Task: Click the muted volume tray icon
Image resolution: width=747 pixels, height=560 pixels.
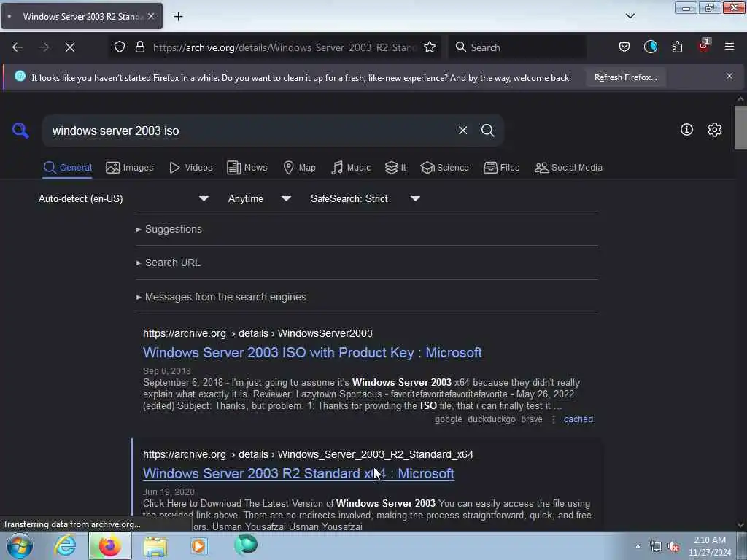Action: pyautogui.click(x=673, y=547)
